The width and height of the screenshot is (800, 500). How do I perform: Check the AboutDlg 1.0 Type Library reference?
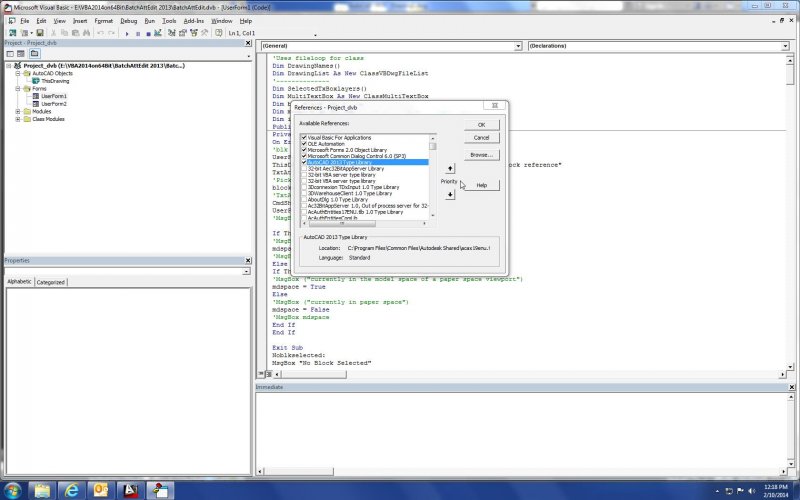coord(304,198)
